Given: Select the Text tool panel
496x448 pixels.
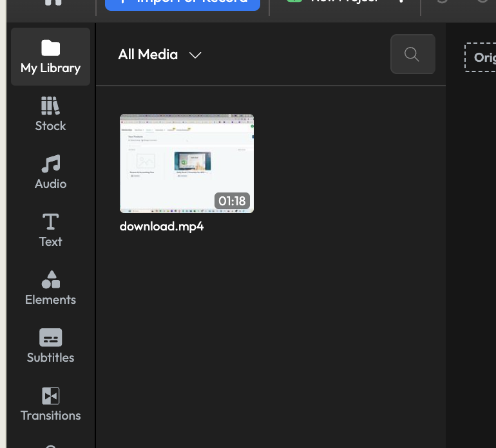Looking at the screenshot, I should click(50, 230).
